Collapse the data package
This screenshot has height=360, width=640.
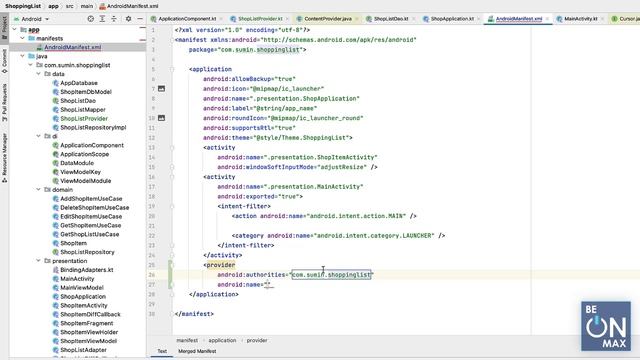(x=38, y=74)
